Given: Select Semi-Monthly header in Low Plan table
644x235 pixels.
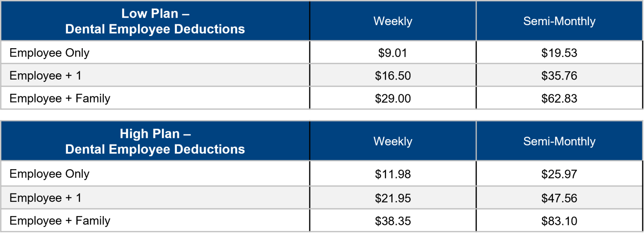Looking at the screenshot, I should pos(559,21).
